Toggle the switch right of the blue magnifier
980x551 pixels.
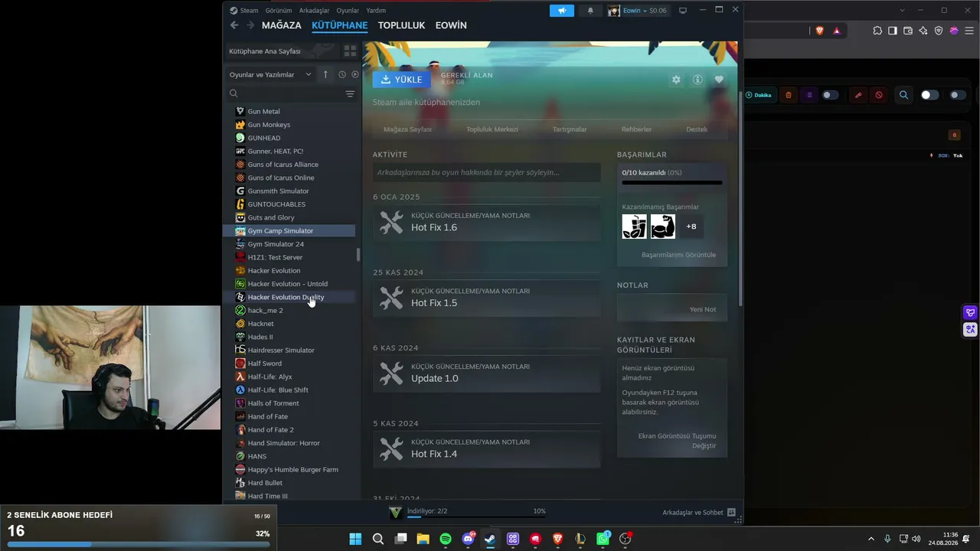pos(929,95)
